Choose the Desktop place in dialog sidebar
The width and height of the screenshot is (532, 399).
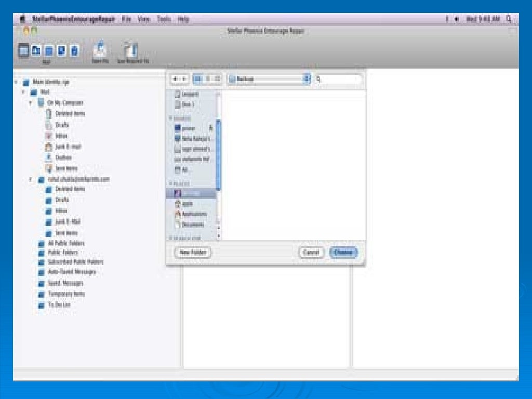coord(191,194)
